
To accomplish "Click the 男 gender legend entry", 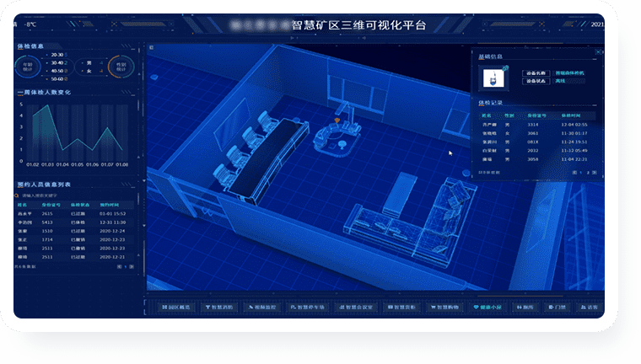I will point(92,63).
